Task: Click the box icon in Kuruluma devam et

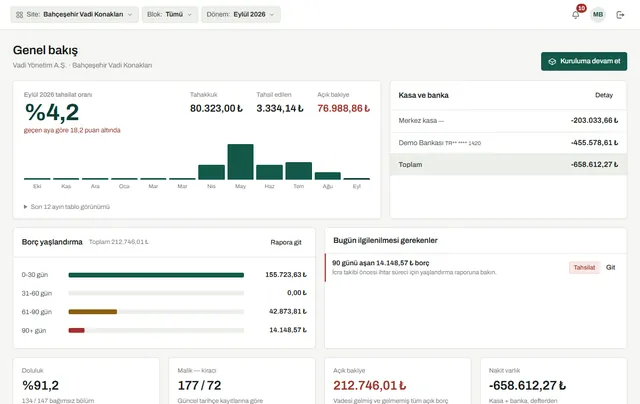Action: [552, 61]
